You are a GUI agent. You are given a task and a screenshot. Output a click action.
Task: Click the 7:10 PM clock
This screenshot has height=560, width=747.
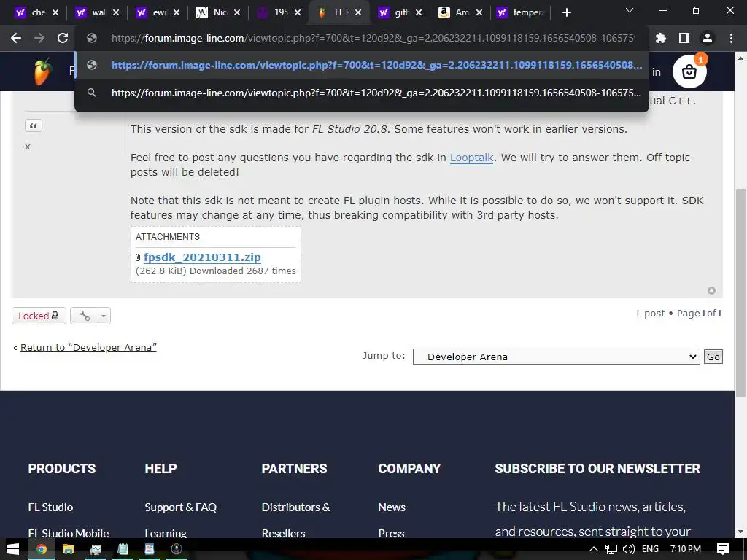coord(686,549)
